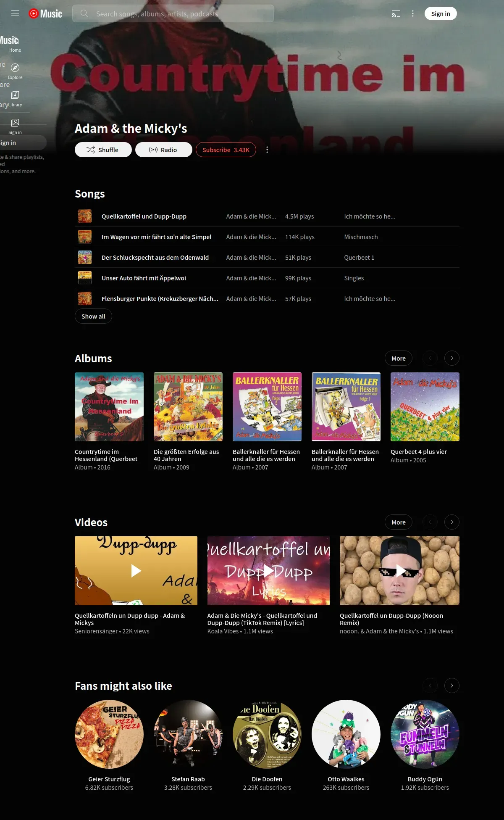This screenshot has height=820, width=504.
Task: Open the cast to device icon
Action: [396, 13]
